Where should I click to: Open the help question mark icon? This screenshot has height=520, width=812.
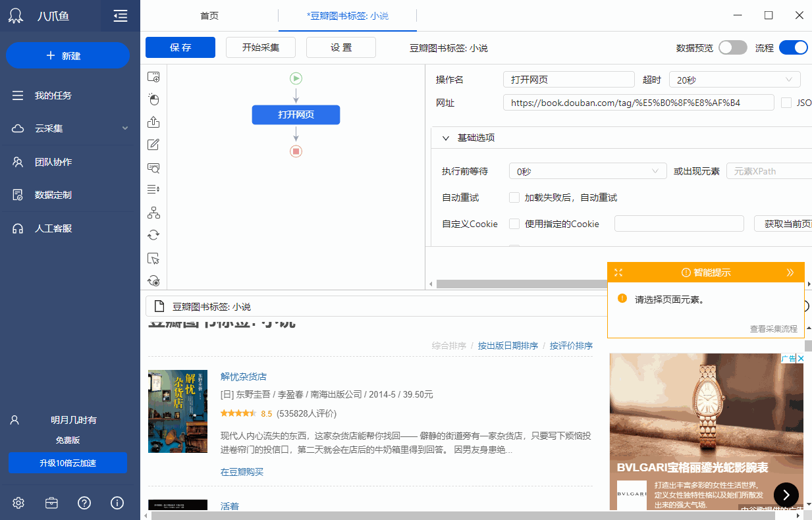(84, 503)
